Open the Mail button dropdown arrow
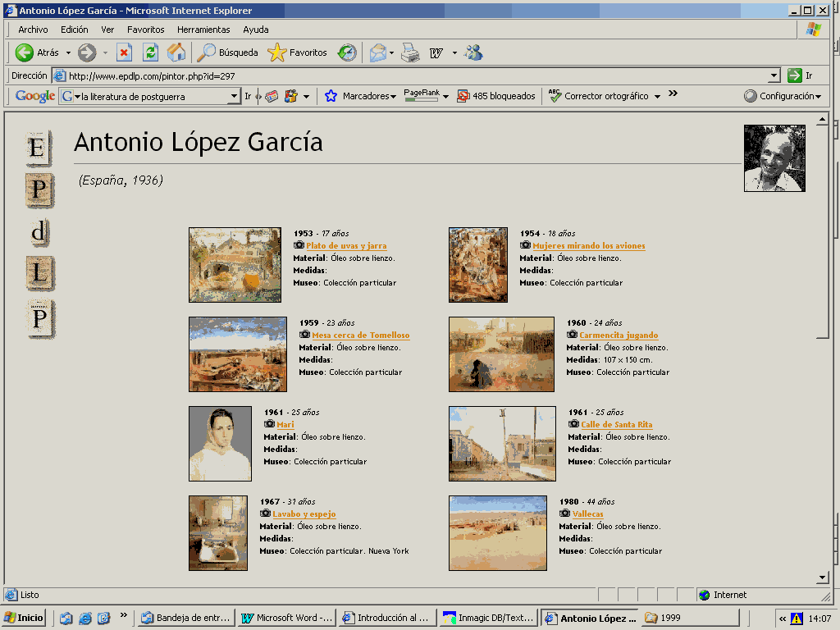 click(391, 52)
